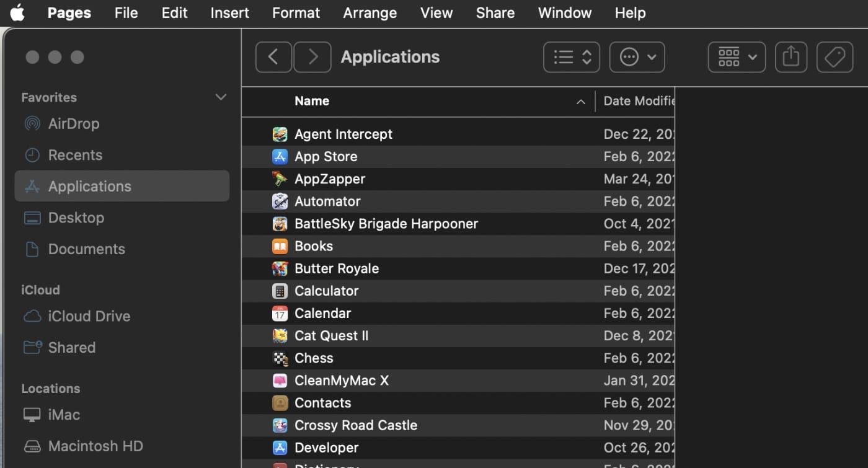The height and width of the screenshot is (468, 868).
Task: Click the Books app icon
Action: (x=280, y=246)
